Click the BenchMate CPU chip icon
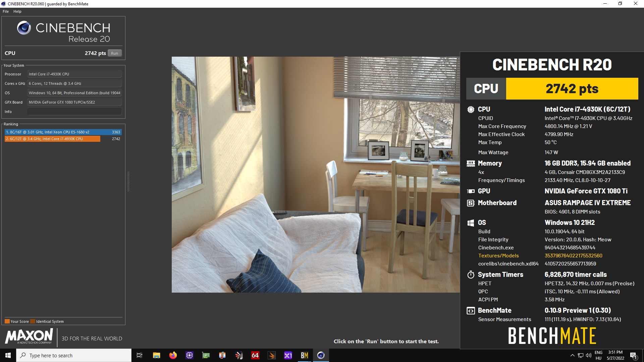Screen dimensions: 644x362 click(471, 109)
